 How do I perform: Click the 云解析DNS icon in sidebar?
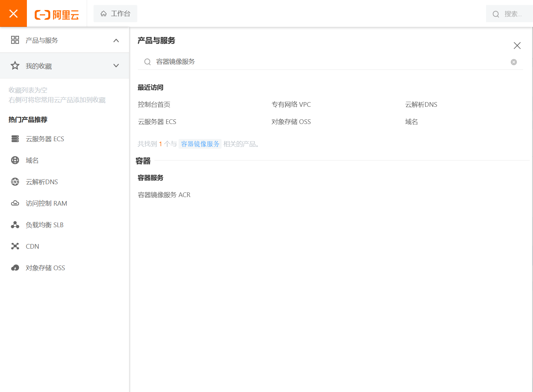15,182
